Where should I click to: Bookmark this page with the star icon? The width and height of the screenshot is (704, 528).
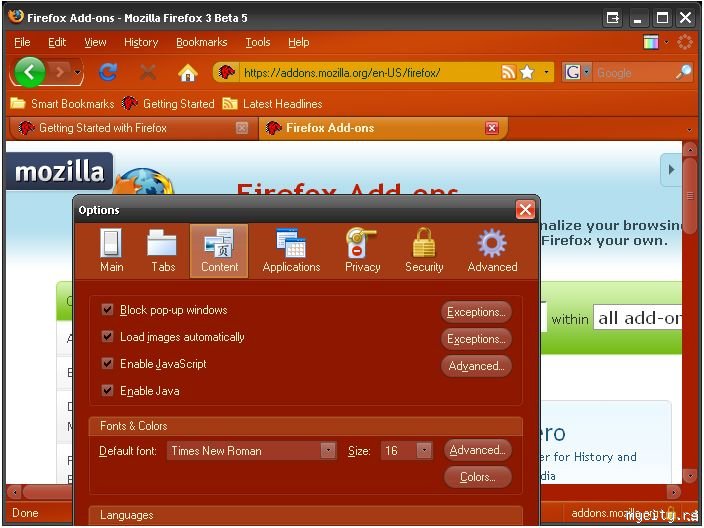(x=527, y=72)
